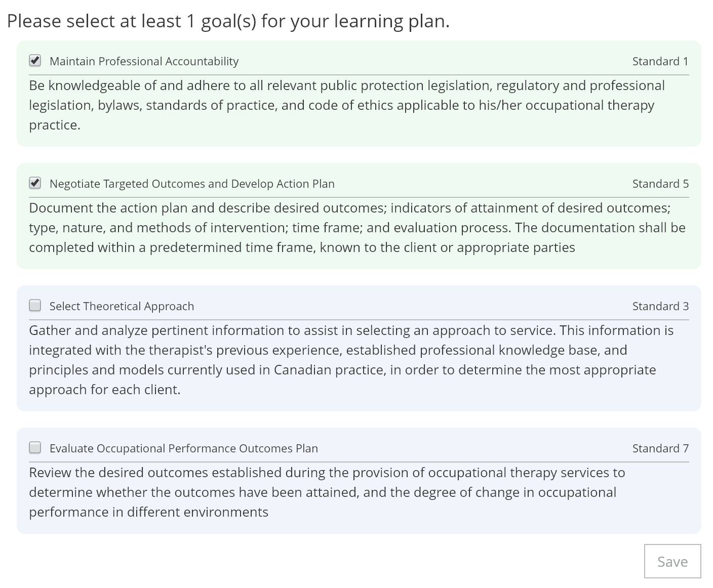The width and height of the screenshot is (713, 588).
Task: Click the Evaluate Occupational Performance Outcomes label
Action: pos(184,448)
